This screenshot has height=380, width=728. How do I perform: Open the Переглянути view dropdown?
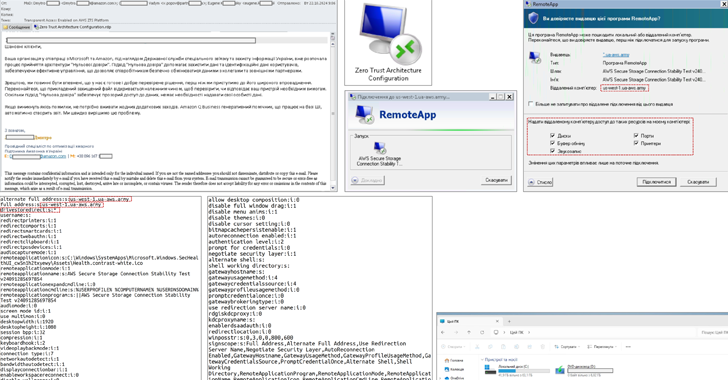pyautogui.click(x=603, y=347)
